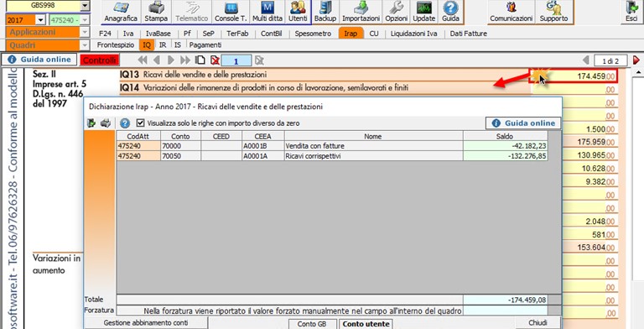Image resolution: width=644 pixels, height=329 pixels.
Task: Expand the Applicazioni dropdown
Action: click(85, 32)
